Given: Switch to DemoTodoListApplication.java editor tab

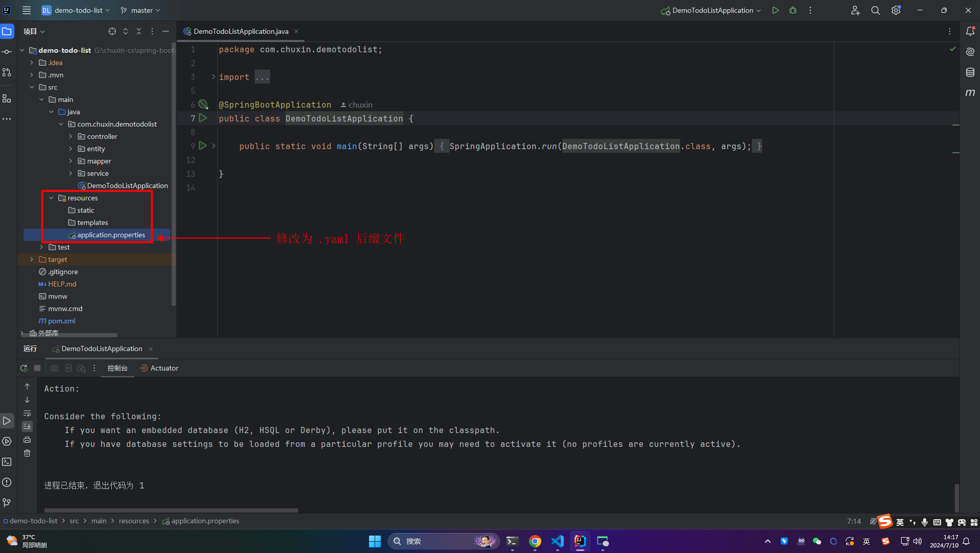Looking at the screenshot, I should coord(241,31).
